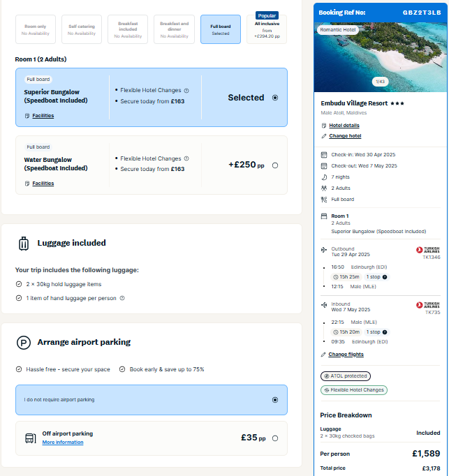Choose I do not require airport parking
This screenshot has height=476, width=449.
click(275, 400)
